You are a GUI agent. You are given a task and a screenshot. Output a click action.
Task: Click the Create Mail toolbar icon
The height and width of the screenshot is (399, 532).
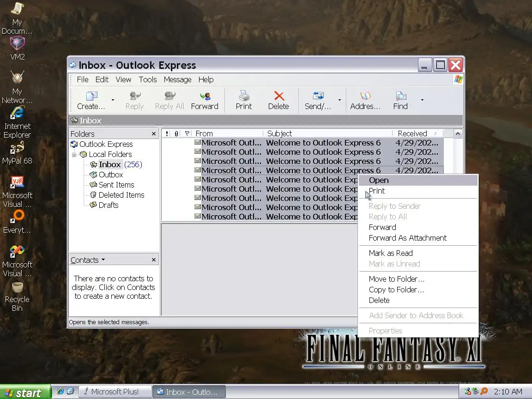[91, 97]
